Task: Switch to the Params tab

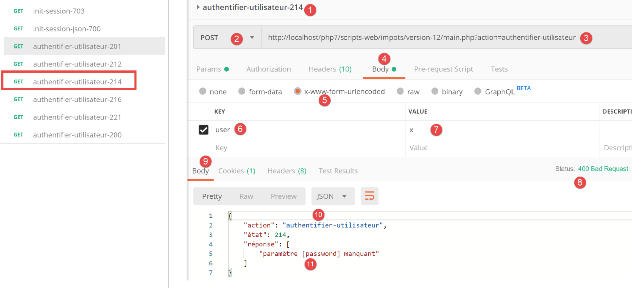Action: pos(209,69)
